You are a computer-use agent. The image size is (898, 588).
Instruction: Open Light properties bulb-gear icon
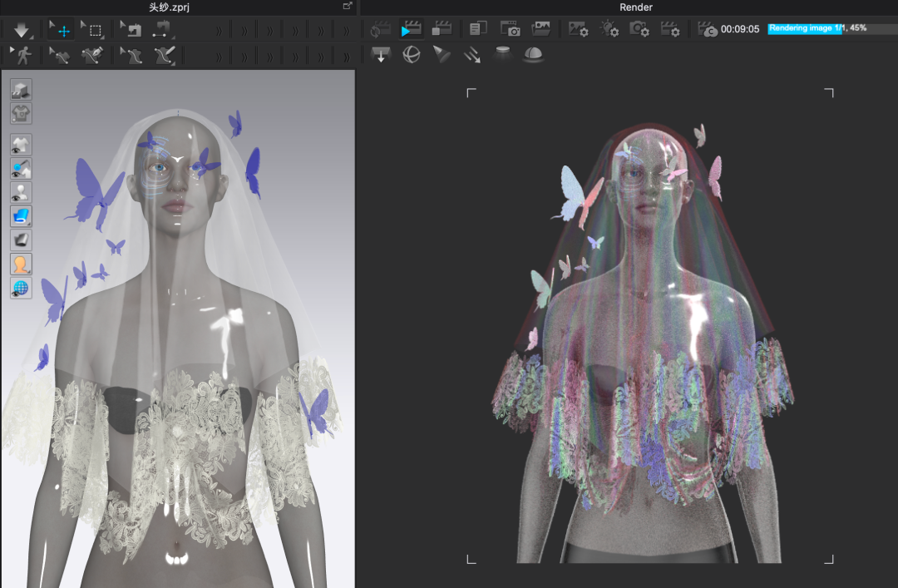(609, 28)
